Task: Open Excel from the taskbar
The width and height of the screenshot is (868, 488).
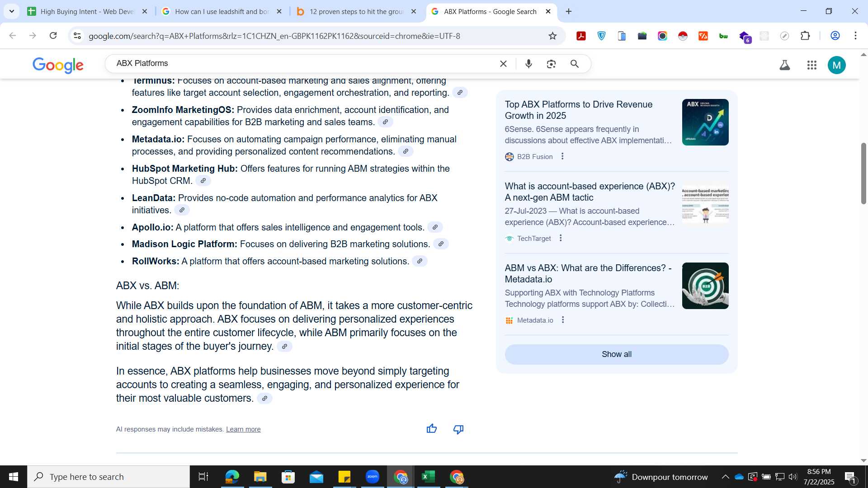Action: [428, 477]
